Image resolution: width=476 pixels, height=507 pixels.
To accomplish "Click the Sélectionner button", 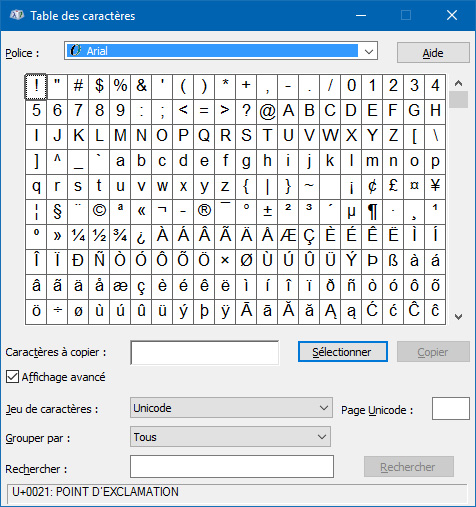I will (343, 352).
